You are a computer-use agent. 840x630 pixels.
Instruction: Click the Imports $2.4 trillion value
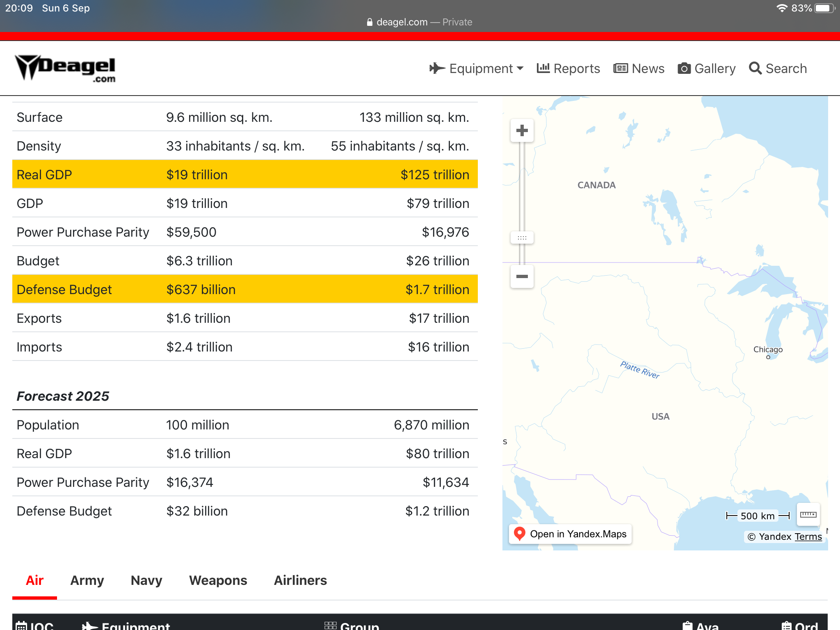199,347
